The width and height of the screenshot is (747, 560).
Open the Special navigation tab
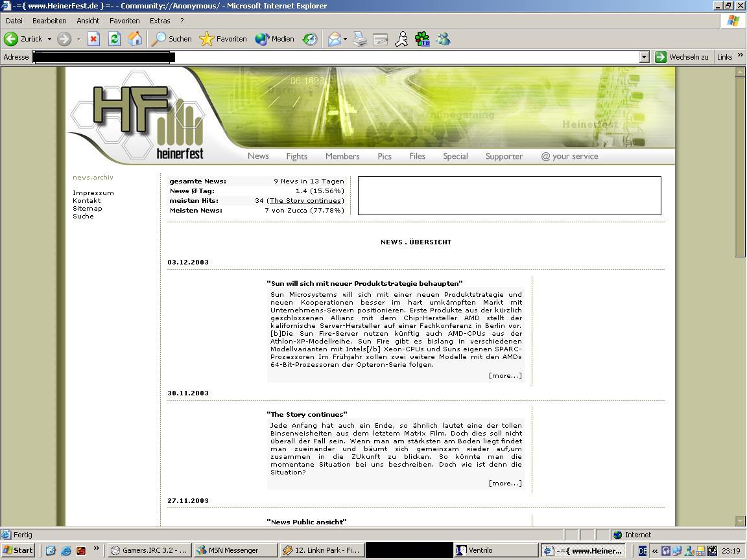(x=455, y=156)
